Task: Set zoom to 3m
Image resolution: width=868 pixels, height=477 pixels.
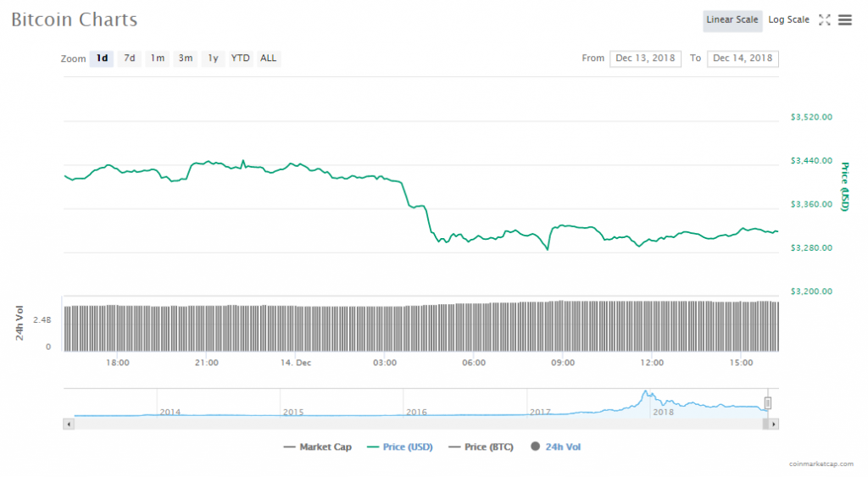Action: tap(185, 58)
